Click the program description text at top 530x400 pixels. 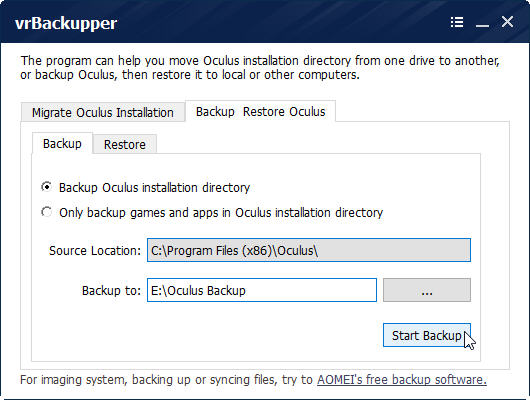click(x=260, y=68)
